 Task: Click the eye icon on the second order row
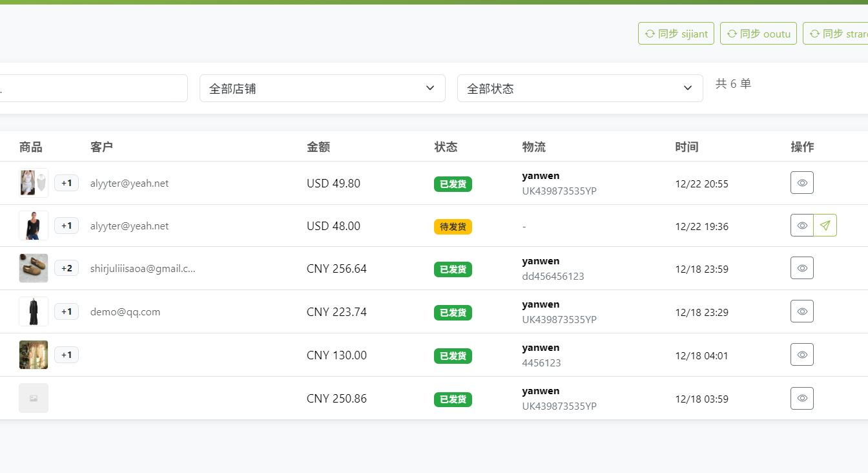(x=801, y=226)
